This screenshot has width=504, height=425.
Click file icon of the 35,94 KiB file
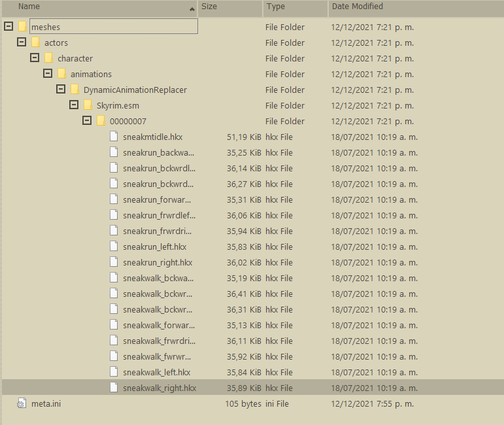click(114, 231)
